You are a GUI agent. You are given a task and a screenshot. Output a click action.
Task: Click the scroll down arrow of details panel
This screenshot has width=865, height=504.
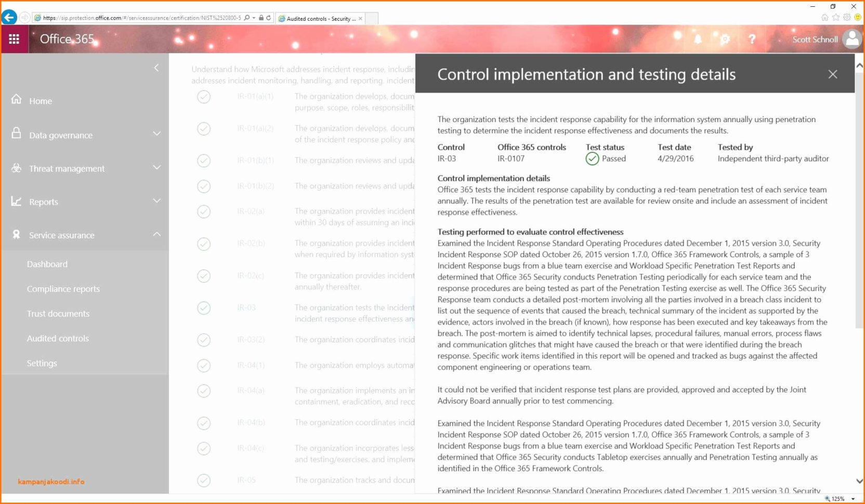[859, 481]
